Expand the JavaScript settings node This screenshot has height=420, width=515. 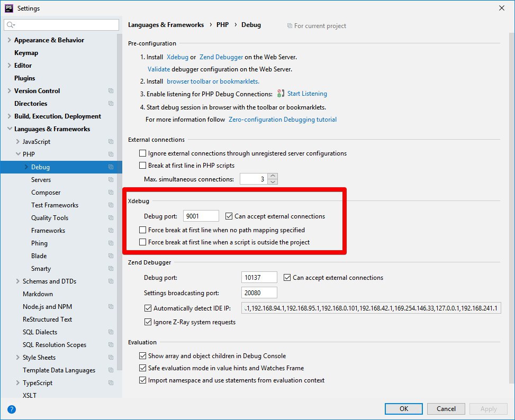[18, 142]
